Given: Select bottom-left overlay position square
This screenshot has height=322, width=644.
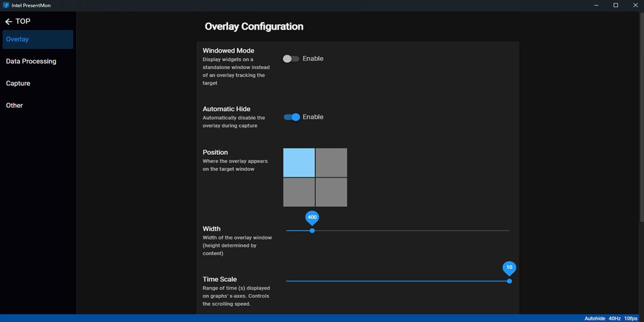Looking at the screenshot, I should (x=299, y=192).
